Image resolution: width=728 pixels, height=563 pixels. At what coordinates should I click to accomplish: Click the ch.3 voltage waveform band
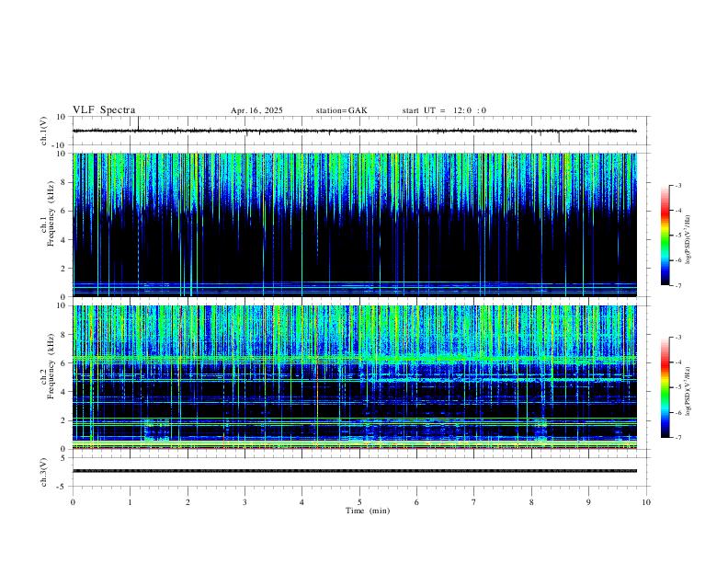pyautogui.click(x=355, y=471)
